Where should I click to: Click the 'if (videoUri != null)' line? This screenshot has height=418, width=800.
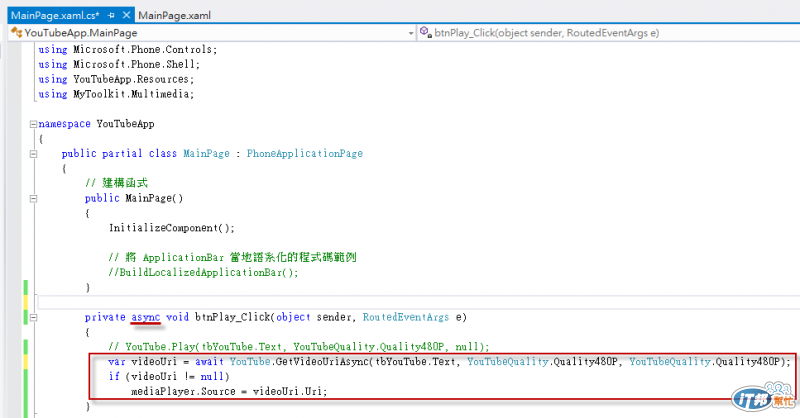click(169, 377)
